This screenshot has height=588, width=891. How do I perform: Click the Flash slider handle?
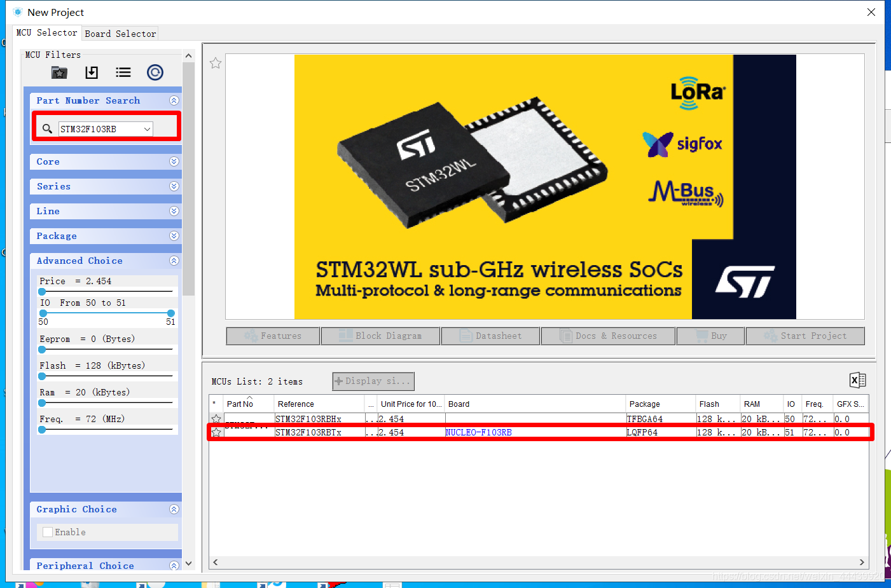pos(42,376)
